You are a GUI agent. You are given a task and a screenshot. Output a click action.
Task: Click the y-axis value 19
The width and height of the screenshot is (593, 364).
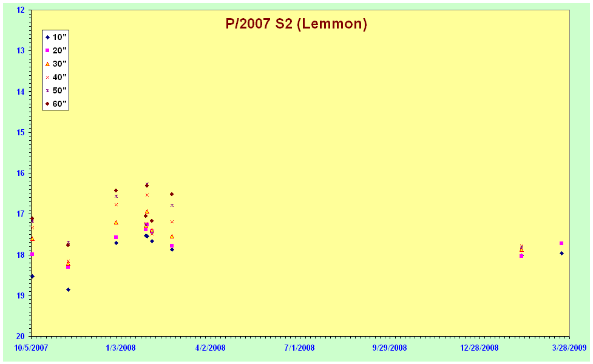click(21, 295)
